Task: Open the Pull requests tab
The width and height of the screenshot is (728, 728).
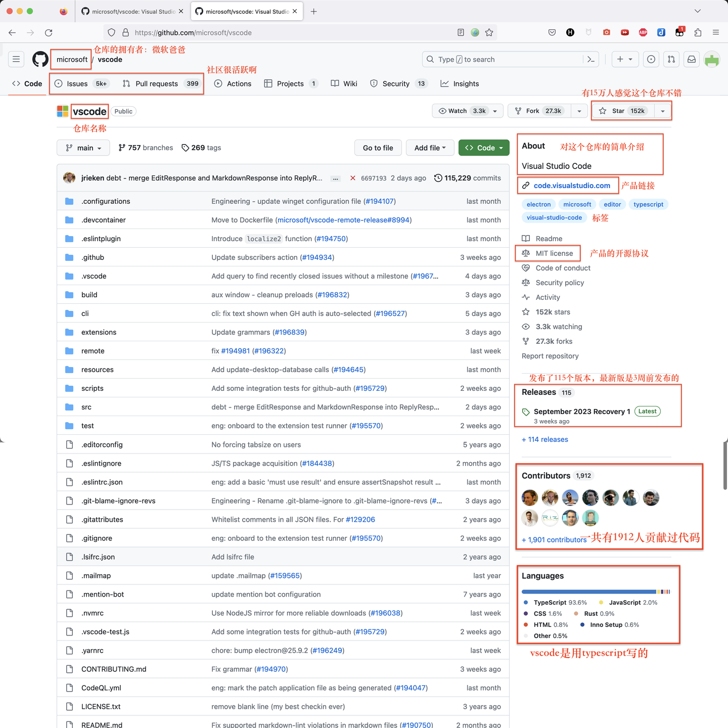Action: (161, 83)
